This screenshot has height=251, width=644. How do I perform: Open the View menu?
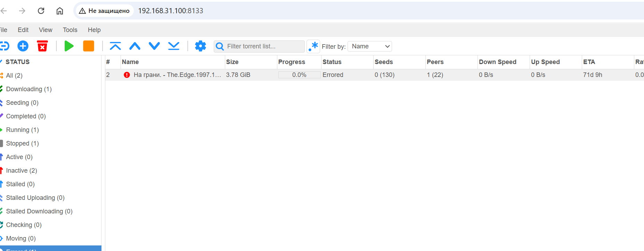point(46,30)
